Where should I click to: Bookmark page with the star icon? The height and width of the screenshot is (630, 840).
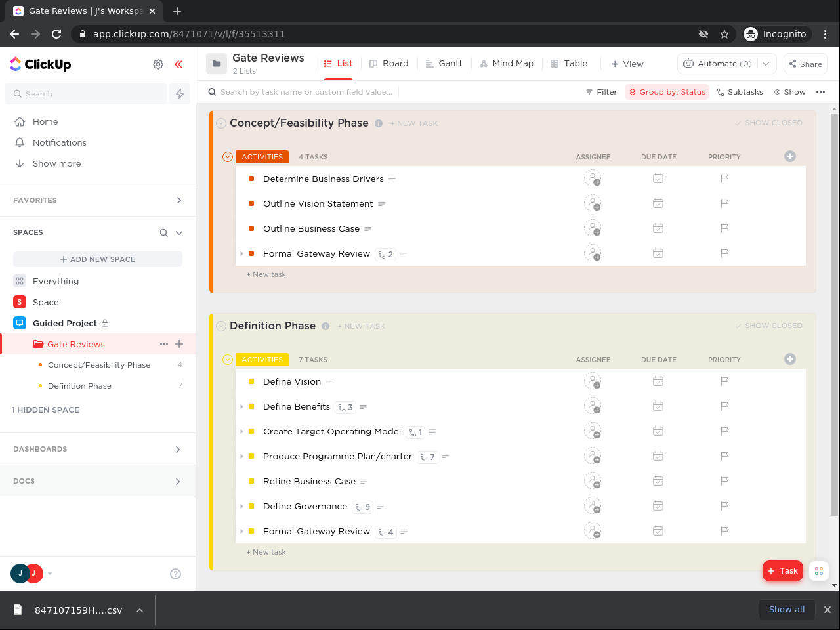724,34
